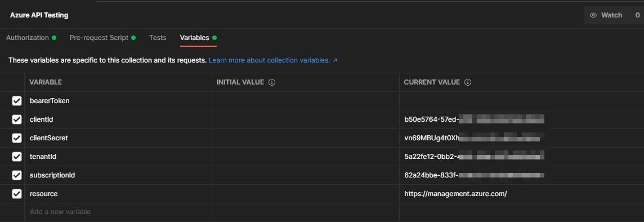Uncheck the subscriptionId variable checkbox
The image size is (644, 222).
point(17,175)
